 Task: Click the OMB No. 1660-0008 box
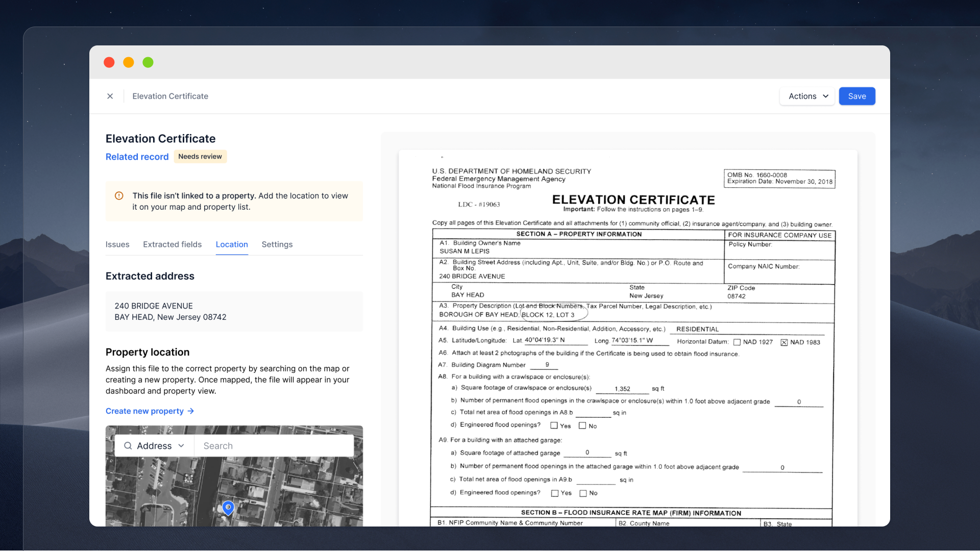779,179
